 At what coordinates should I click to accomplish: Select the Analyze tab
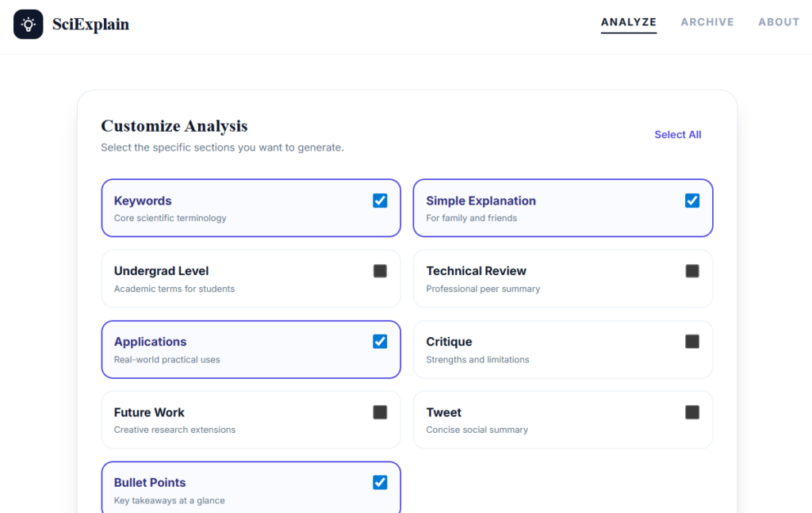[629, 22]
